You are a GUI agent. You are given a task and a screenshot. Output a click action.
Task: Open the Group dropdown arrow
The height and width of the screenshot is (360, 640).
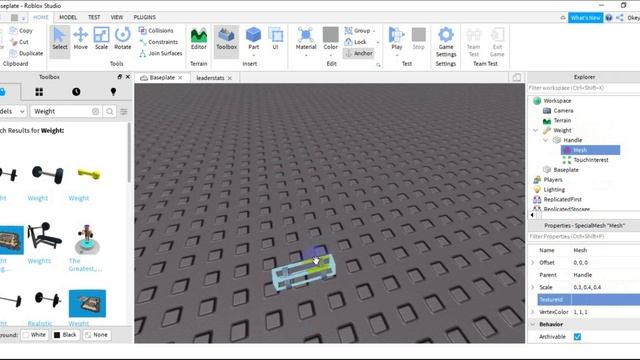(374, 31)
